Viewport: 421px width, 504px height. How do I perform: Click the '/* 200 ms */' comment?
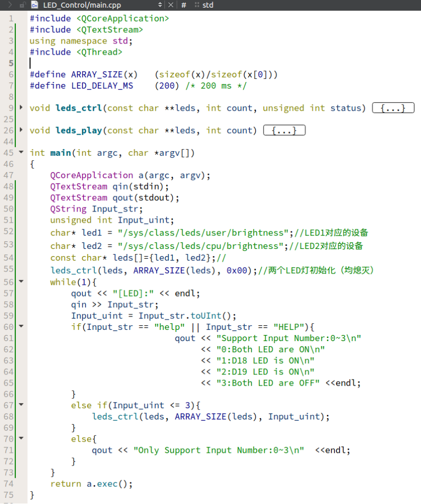(x=216, y=86)
